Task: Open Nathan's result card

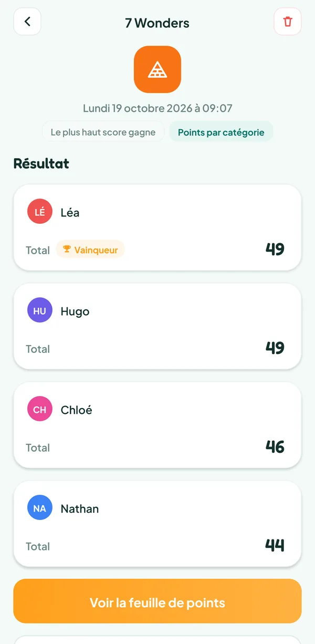Action: [x=157, y=524]
